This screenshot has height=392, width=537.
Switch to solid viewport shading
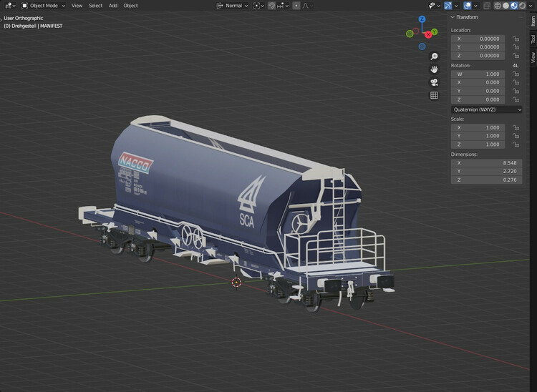pyautogui.click(x=505, y=6)
